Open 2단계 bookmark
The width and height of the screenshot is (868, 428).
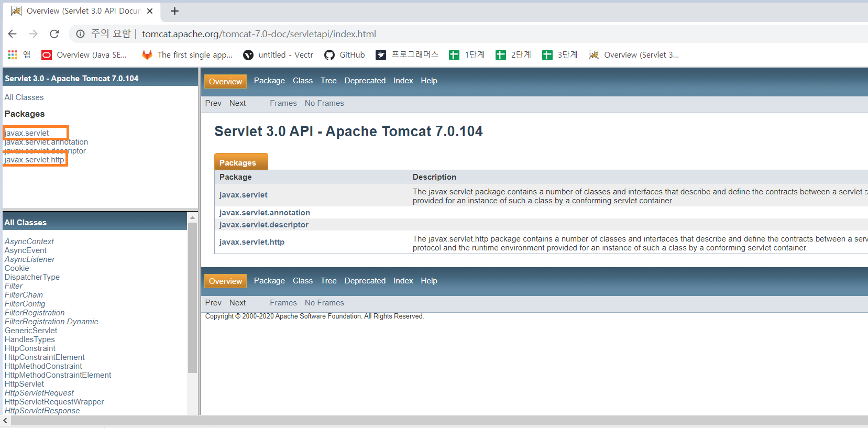tap(513, 55)
